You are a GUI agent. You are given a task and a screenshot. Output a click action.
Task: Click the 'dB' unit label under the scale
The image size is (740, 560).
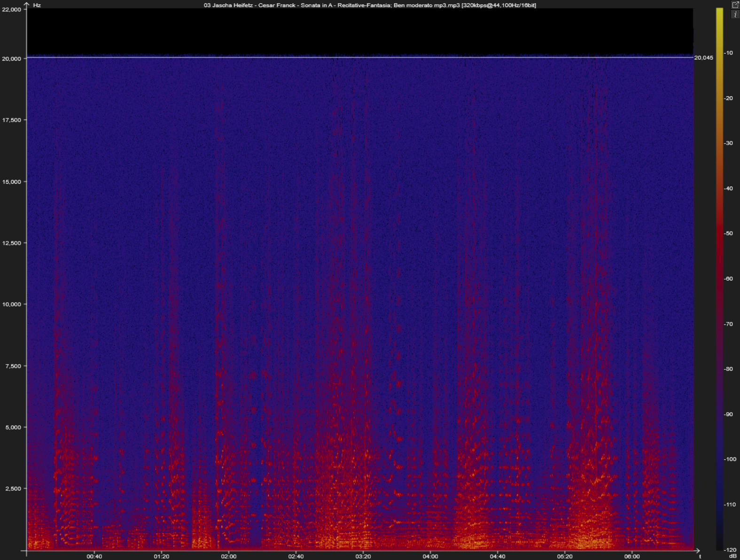coord(732,556)
